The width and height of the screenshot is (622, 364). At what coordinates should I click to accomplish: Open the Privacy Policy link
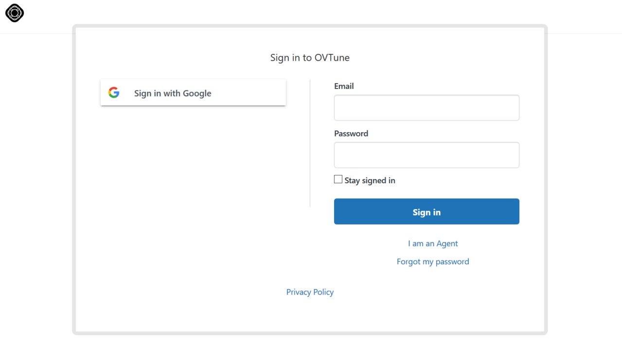310,292
